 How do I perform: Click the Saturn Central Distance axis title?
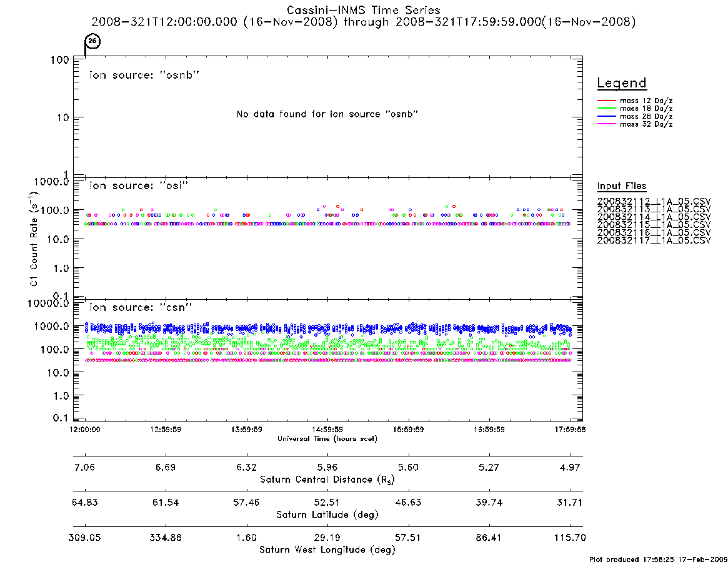[327, 480]
